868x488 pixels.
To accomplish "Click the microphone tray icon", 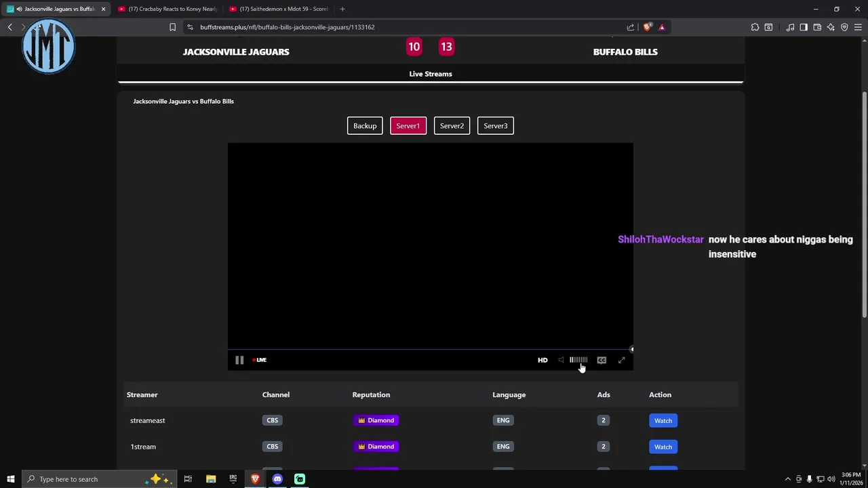I will click(x=809, y=479).
